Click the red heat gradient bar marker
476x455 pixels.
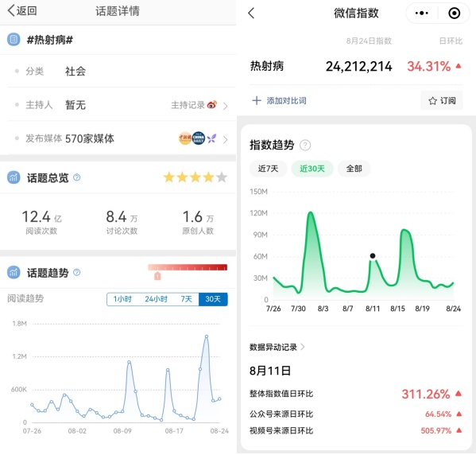click(x=157, y=276)
